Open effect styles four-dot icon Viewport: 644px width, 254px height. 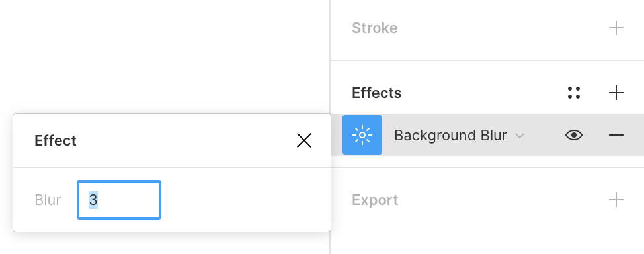coord(574,93)
